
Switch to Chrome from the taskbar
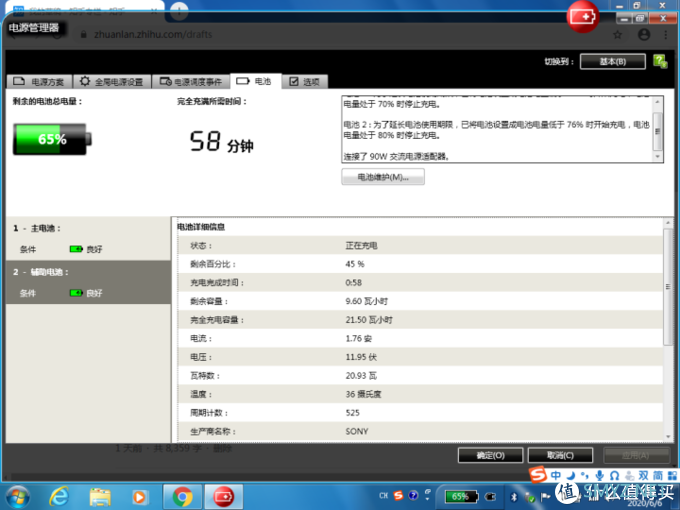[x=182, y=497]
